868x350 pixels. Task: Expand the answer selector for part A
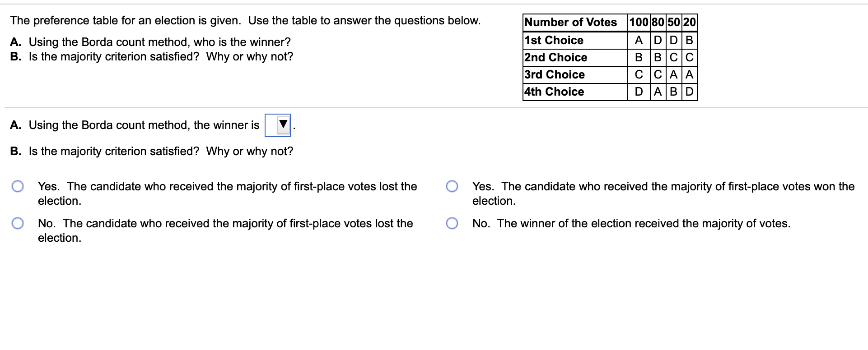(x=277, y=125)
